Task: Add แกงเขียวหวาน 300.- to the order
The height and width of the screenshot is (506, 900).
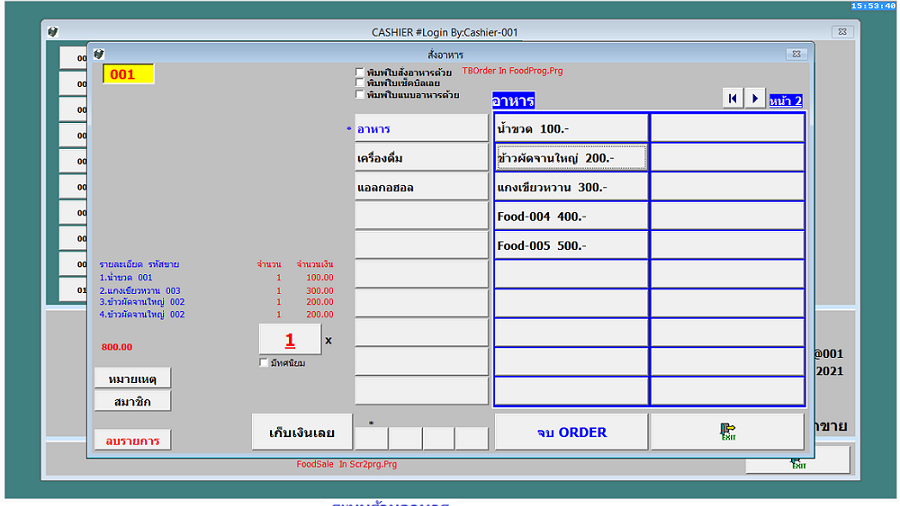Action: click(571, 187)
